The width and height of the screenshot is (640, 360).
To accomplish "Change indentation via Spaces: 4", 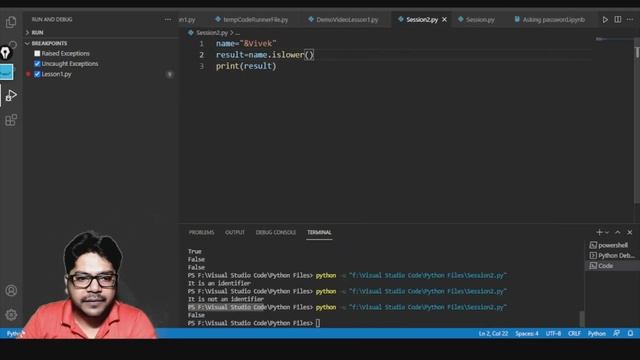I will (527, 333).
